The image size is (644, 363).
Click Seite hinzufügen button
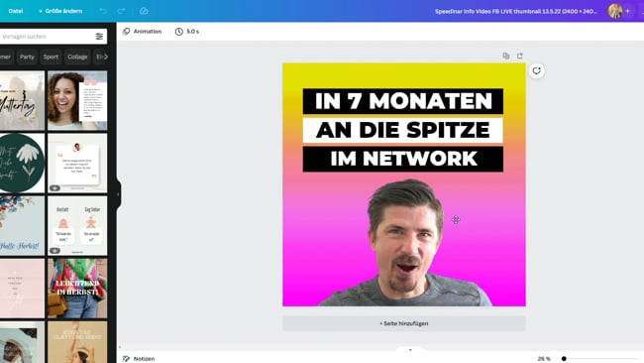click(403, 323)
